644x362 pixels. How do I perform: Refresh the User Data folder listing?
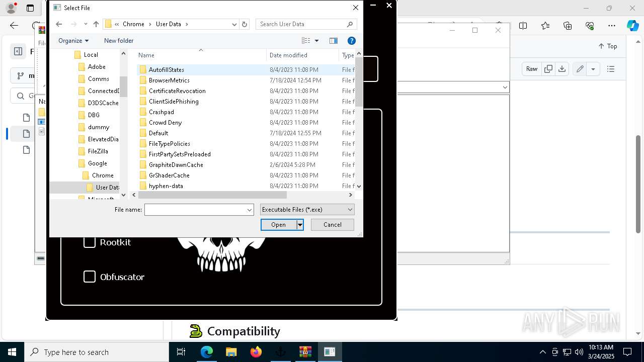245,24
